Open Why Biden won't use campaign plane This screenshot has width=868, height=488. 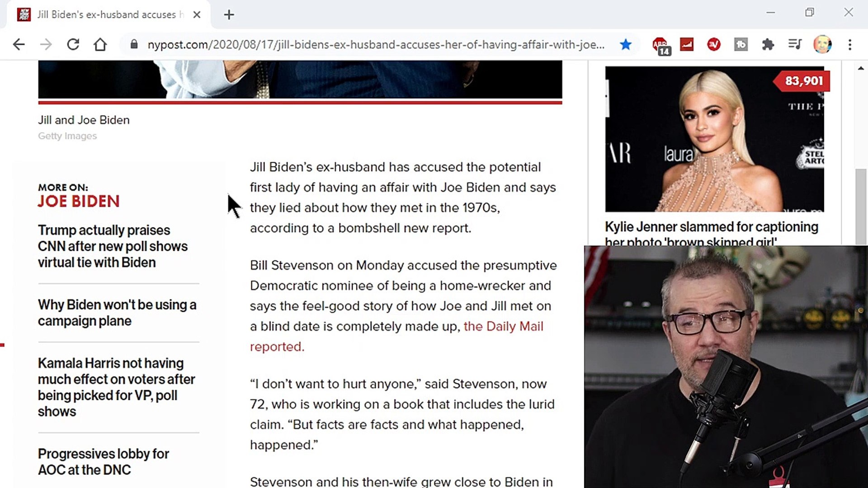117,313
